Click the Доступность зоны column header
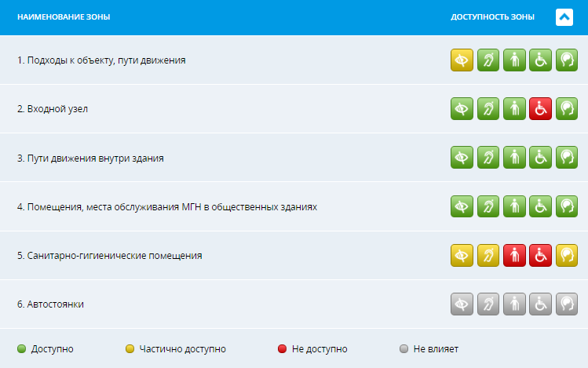The image size is (588, 368). [x=492, y=16]
